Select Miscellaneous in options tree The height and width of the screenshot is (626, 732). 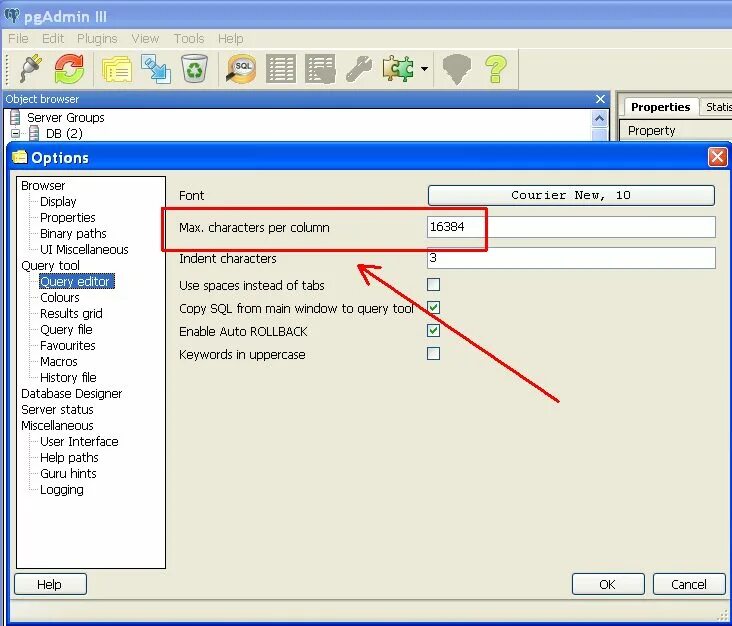pos(57,425)
